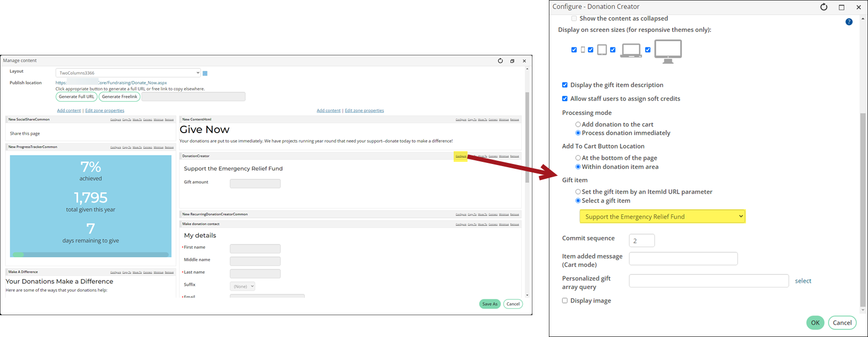Screen dimensions: 868x337
Task: Pick the Select a gift item radio
Action: click(578, 201)
